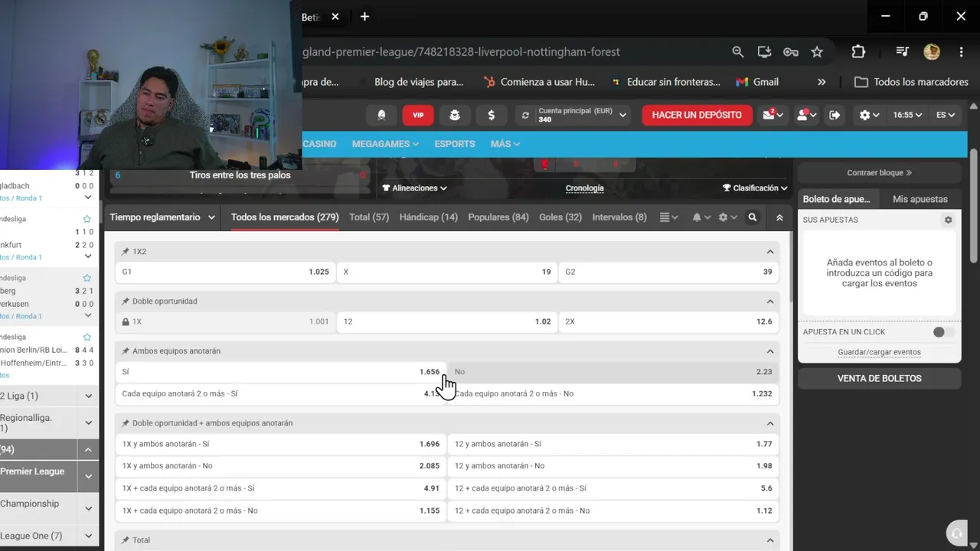The height and width of the screenshot is (551, 980).
Task: Collapse the Doble oportunidad section
Action: coord(770,302)
